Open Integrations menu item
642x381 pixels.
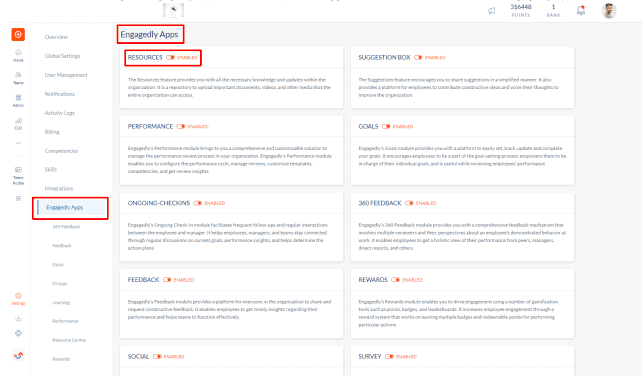59,189
